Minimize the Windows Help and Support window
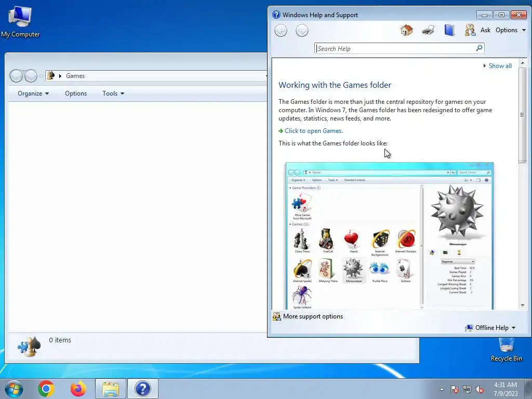This screenshot has width=532, height=399. [x=484, y=15]
